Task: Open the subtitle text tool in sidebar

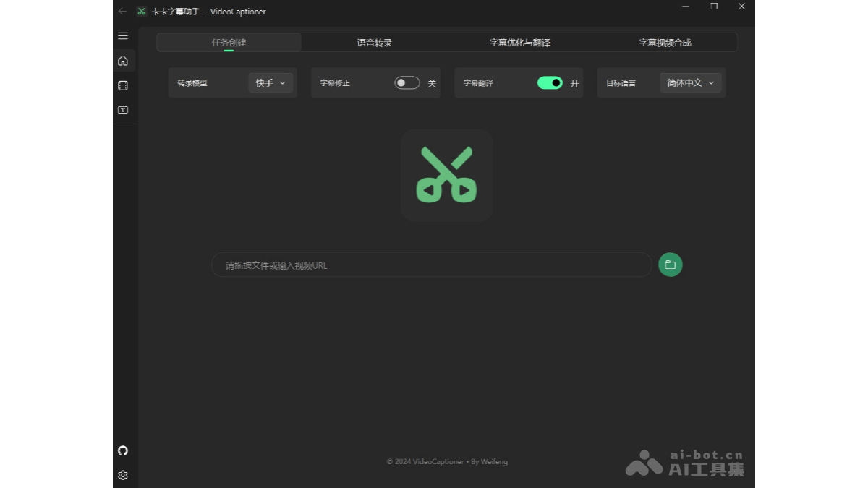Action: [123, 110]
